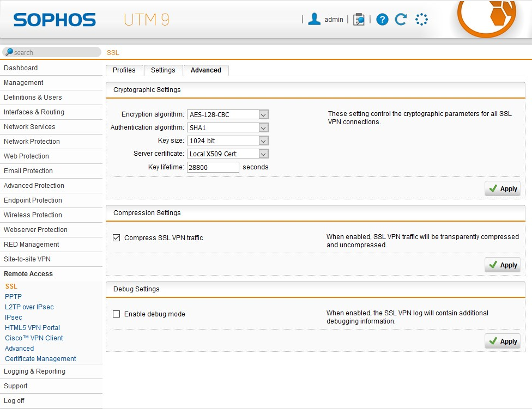This screenshot has height=409, width=532.
Task: Apply the Cryptographic Settings
Action: (x=503, y=189)
